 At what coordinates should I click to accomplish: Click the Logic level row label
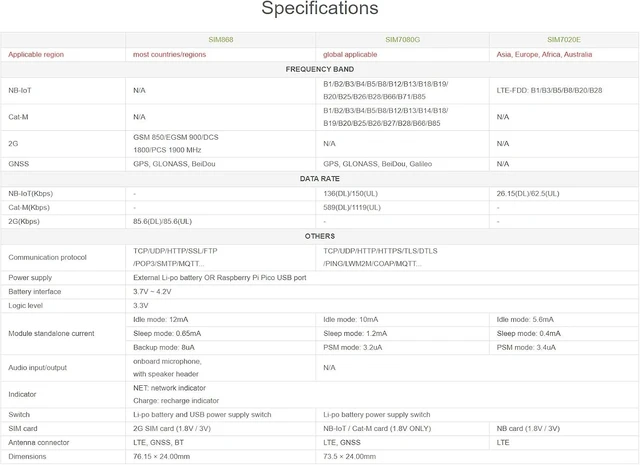click(25, 305)
